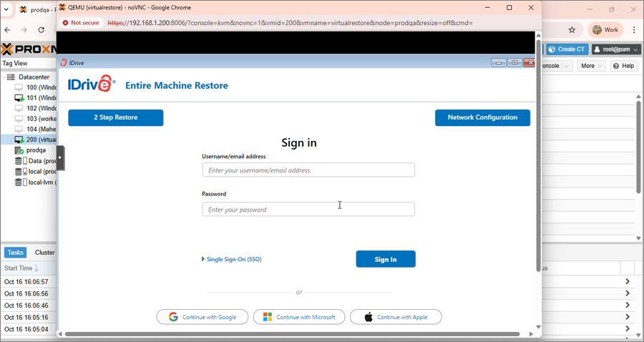The image size is (644, 342).
Task: Click Back arrow in Proxmox browser window
Action: click(x=7, y=29)
